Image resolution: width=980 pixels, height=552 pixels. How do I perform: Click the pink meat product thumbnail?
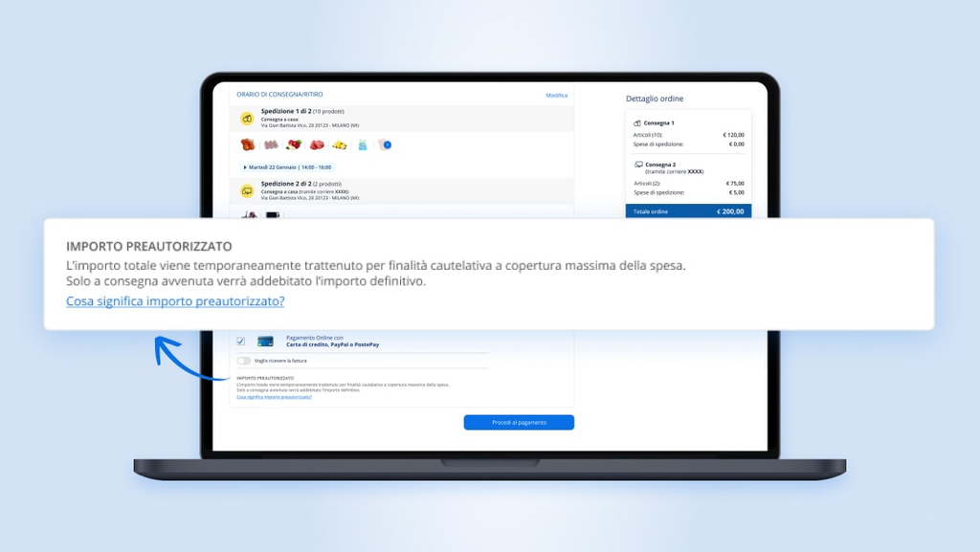pyautogui.click(x=271, y=144)
